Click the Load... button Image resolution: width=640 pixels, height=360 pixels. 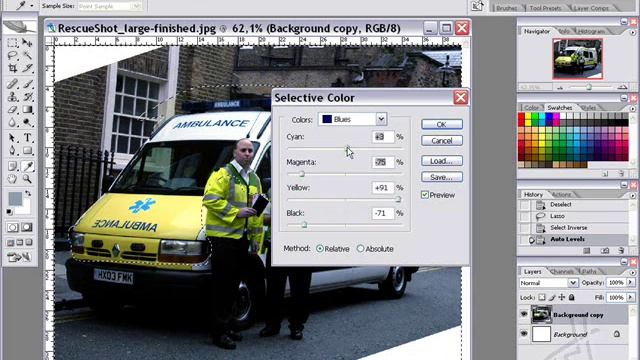(442, 161)
